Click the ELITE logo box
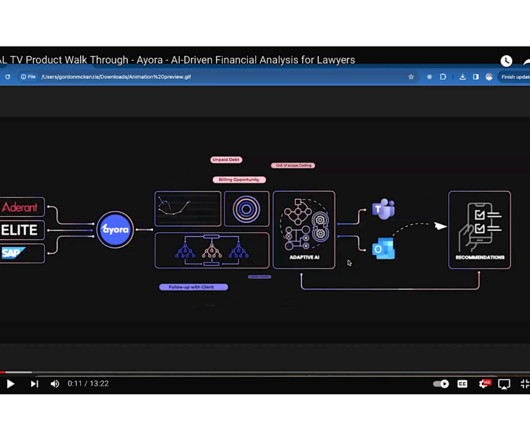Viewport: 530px width, 442px height. click(22, 230)
